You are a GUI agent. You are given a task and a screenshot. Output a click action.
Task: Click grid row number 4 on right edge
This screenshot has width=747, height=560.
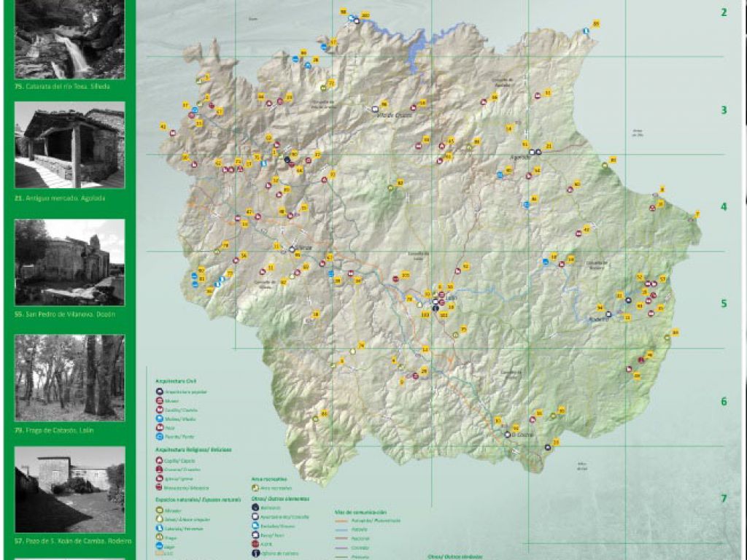tap(724, 207)
